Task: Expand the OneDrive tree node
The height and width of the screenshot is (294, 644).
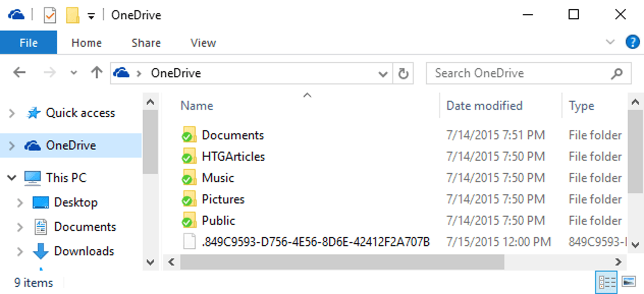Action: point(12,146)
